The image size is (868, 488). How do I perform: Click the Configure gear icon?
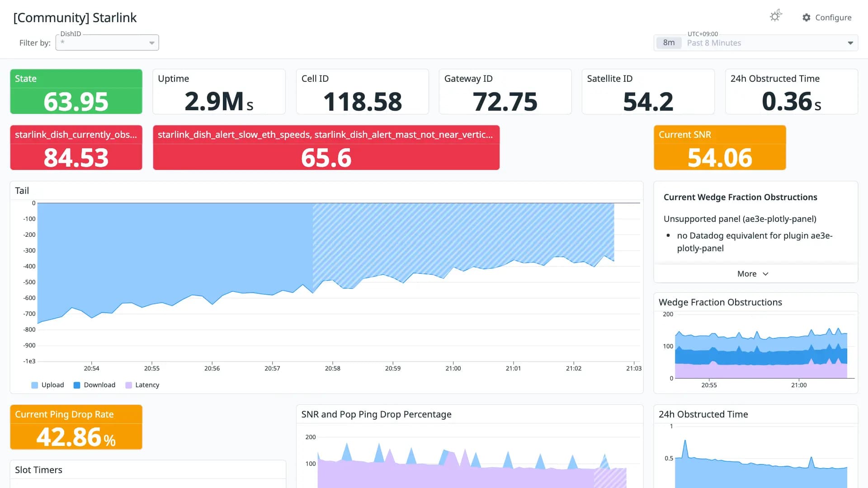(807, 18)
